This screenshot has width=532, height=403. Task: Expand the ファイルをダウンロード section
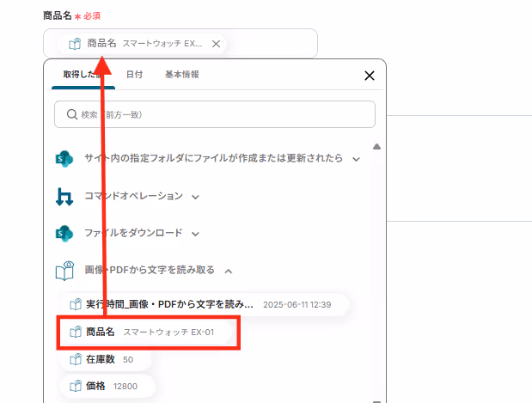click(x=195, y=234)
